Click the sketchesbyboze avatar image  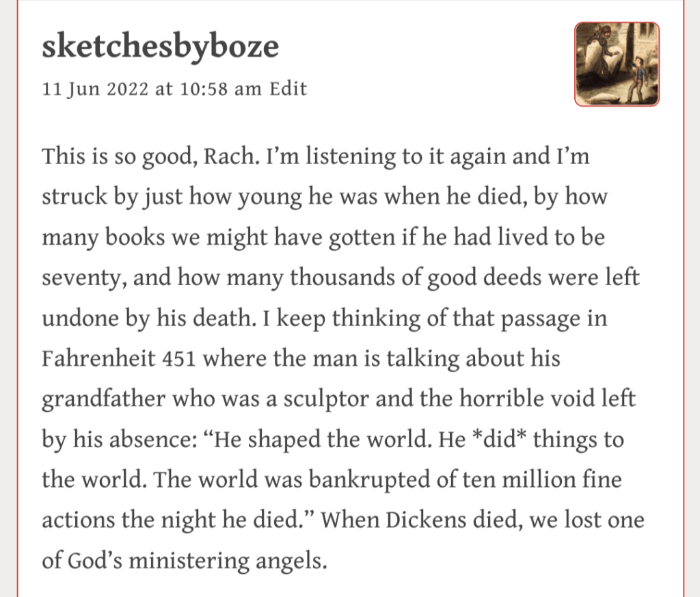point(617,64)
